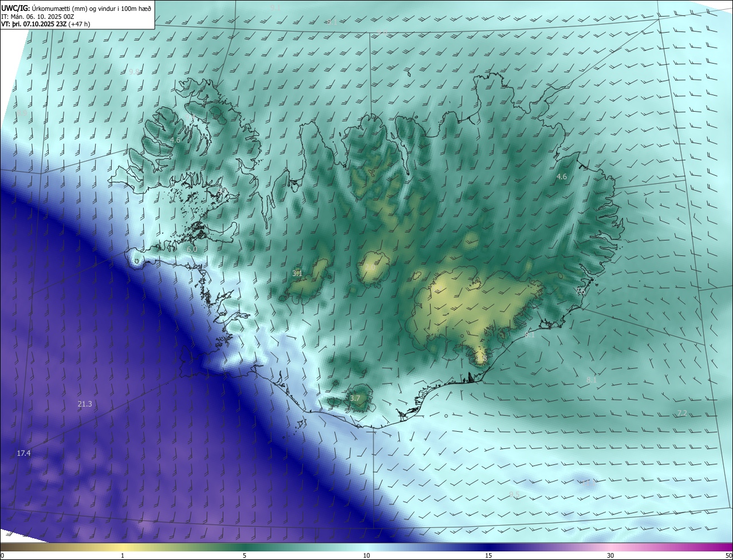This screenshot has height=560, width=733.
Task: Click the (+47 h) forecast offset text
Action: pyautogui.click(x=79, y=24)
